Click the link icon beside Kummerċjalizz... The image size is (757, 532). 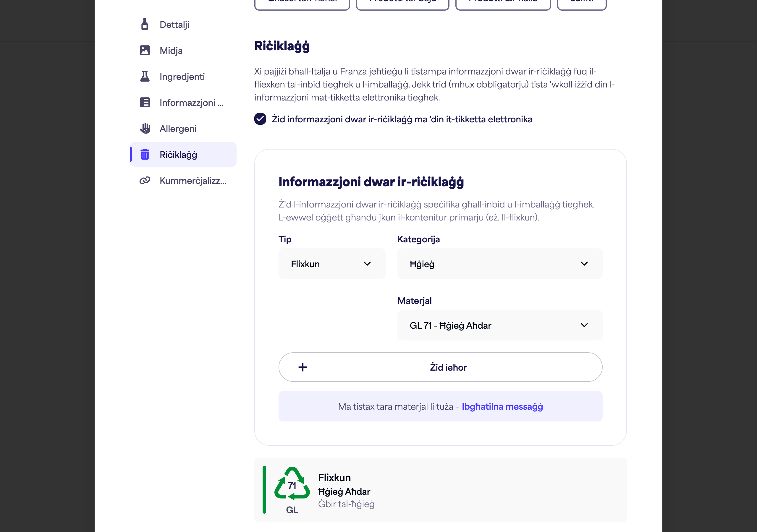point(144,180)
